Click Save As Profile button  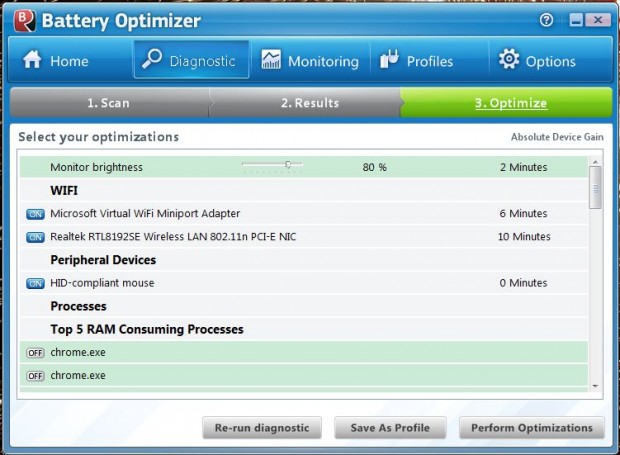pos(390,428)
